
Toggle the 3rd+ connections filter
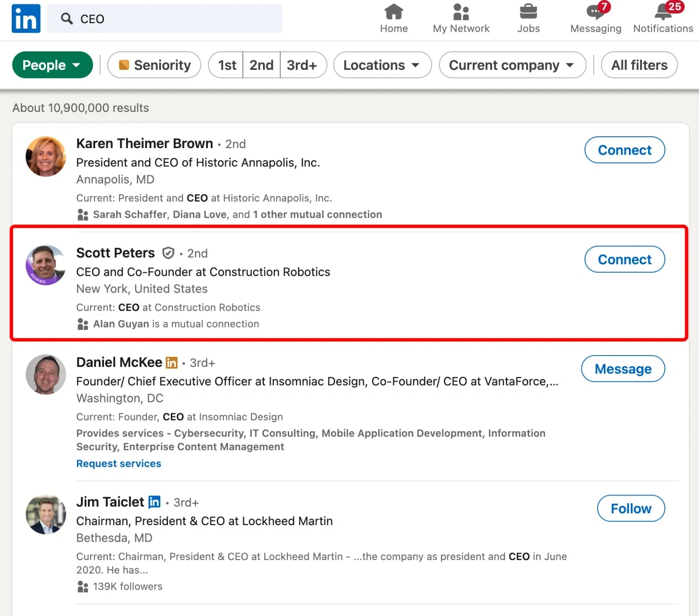coord(303,65)
